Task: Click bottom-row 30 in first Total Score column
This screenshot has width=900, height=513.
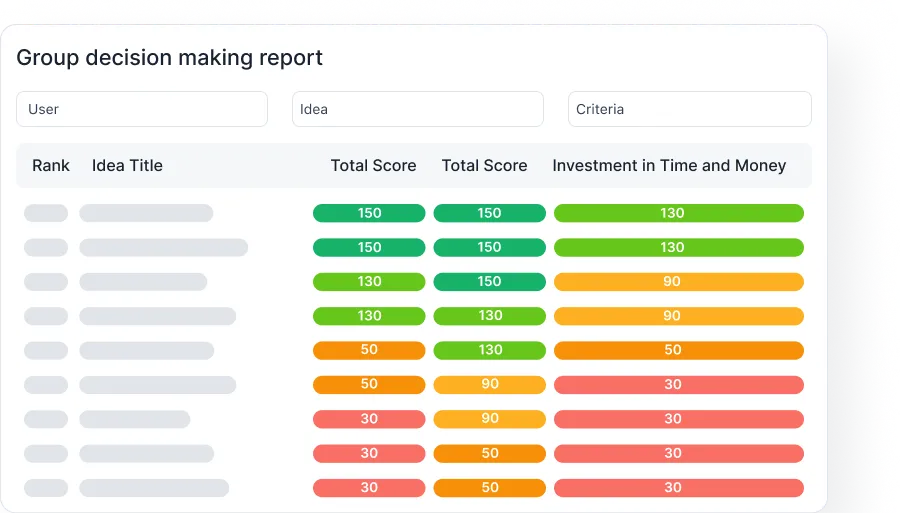Action: [x=369, y=488]
